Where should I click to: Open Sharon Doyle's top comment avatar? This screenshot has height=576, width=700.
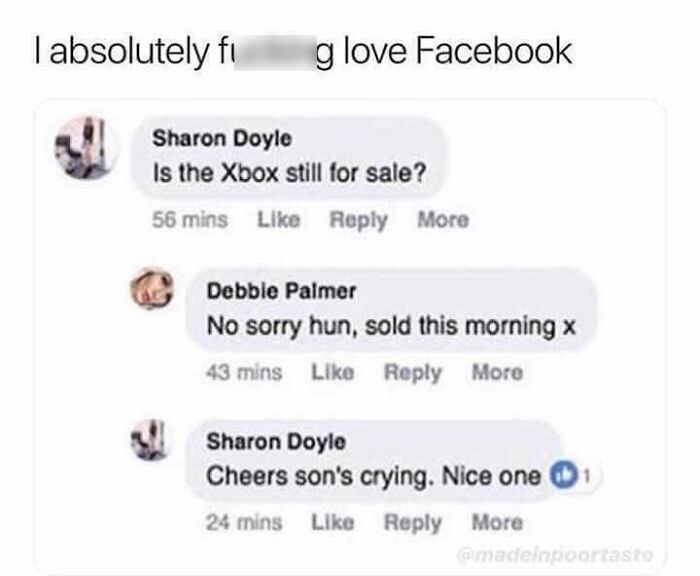tap(87, 148)
